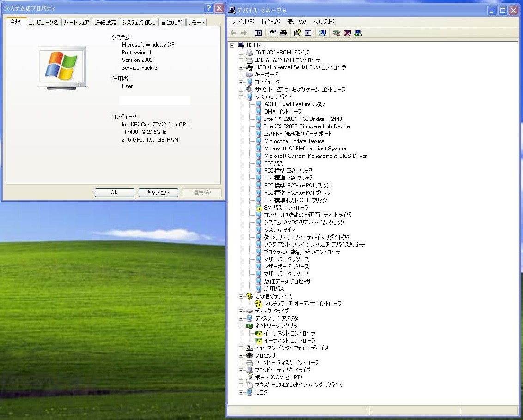Image resolution: width=523 pixels, height=420 pixels.
Task: Click the Enable device toolbar icon
Action: 358,33
